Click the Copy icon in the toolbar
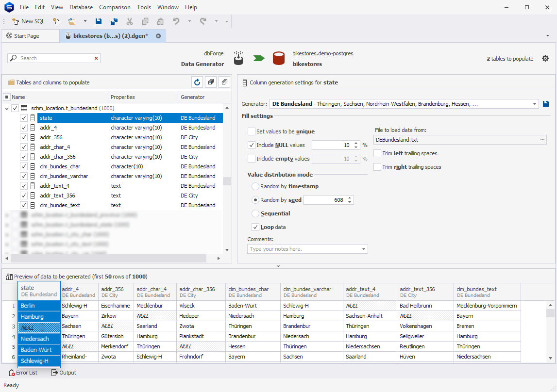Image resolution: width=557 pixels, height=392 pixels. pyautogui.click(x=145, y=21)
